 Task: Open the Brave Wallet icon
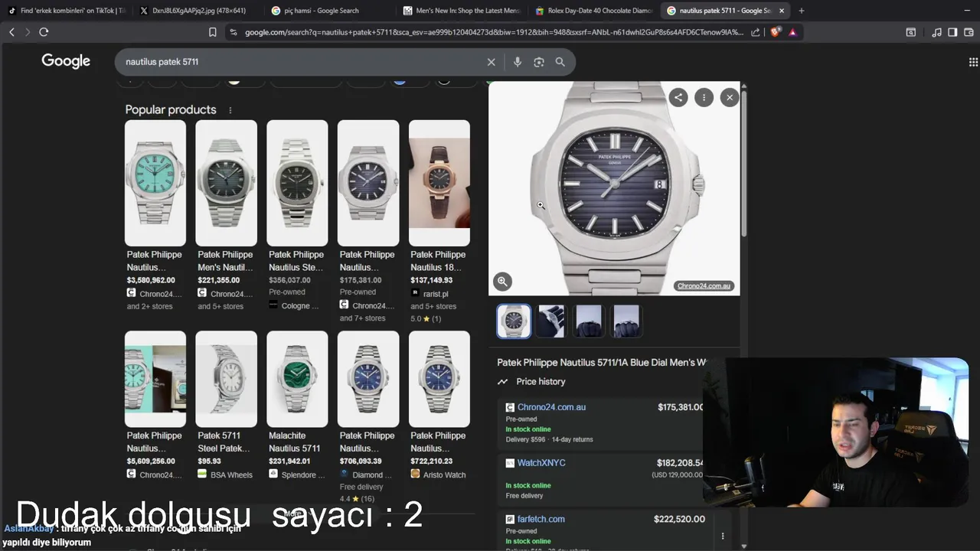point(968,32)
